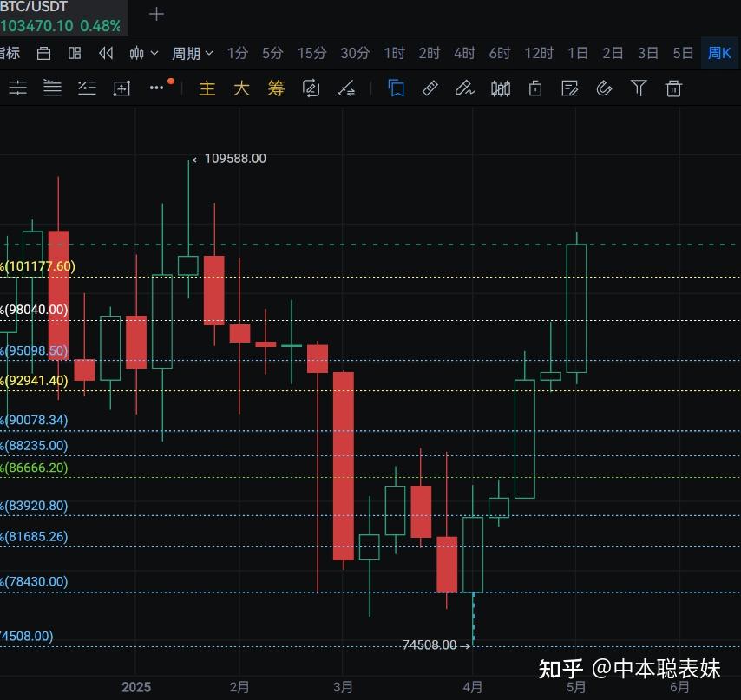Toggle the 大 indicator button
Image resolution: width=741 pixels, height=700 pixels.
(x=241, y=88)
